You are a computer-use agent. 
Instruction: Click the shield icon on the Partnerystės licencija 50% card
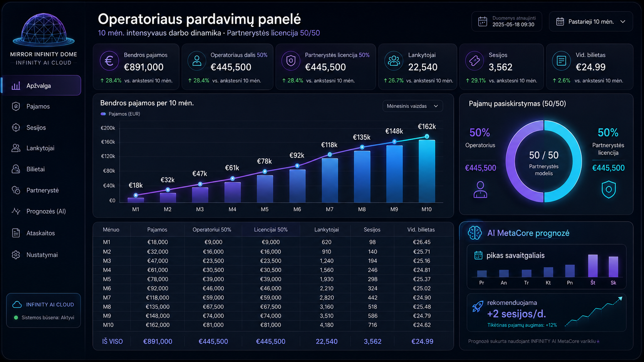291,61
